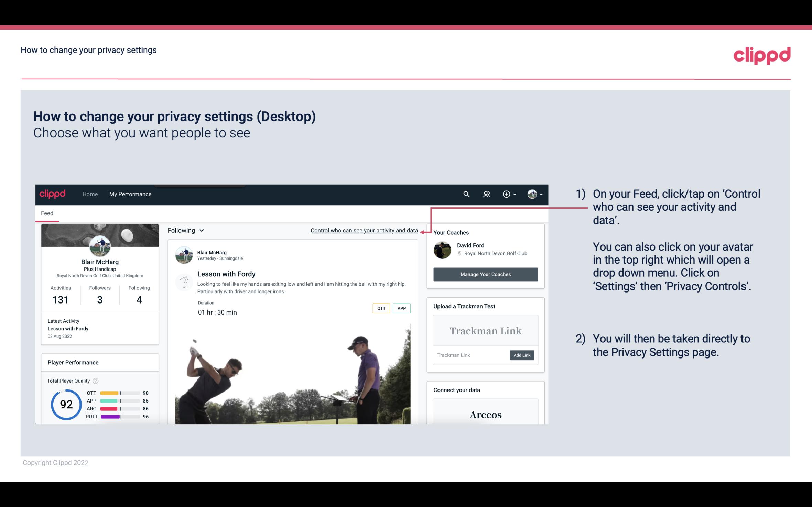Select the Trackman Link input field
Image resolution: width=812 pixels, height=507 pixels.
[471, 355]
